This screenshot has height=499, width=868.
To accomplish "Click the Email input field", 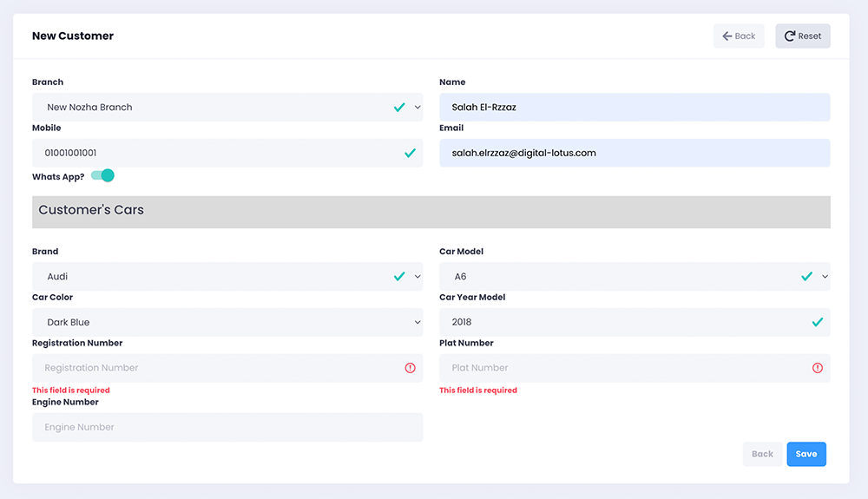I will tap(635, 153).
